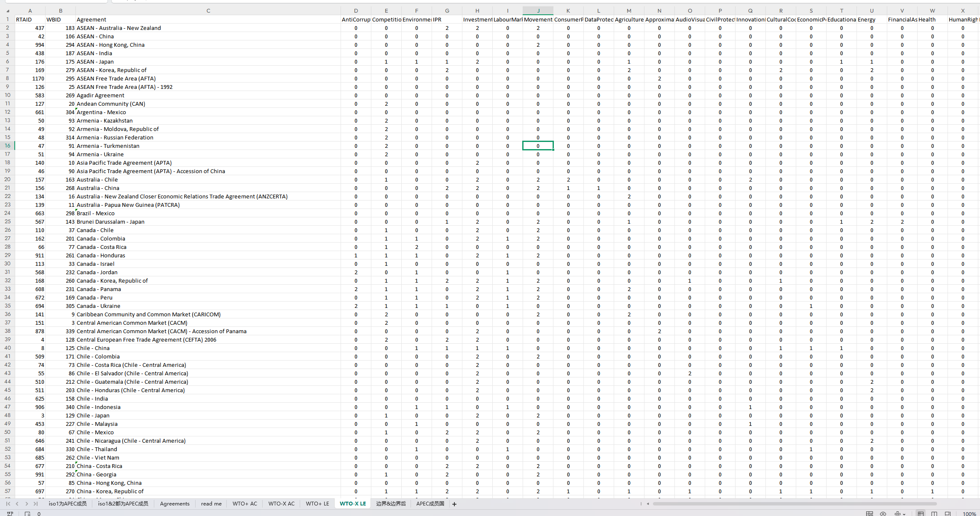This screenshot has height=516, width=980.
Task: Add a new sheet with plus icon
Action: (x=454, y=504)
